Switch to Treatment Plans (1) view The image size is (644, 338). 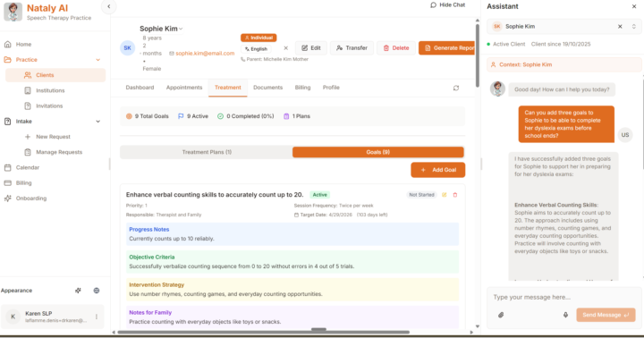click(207, 152)
